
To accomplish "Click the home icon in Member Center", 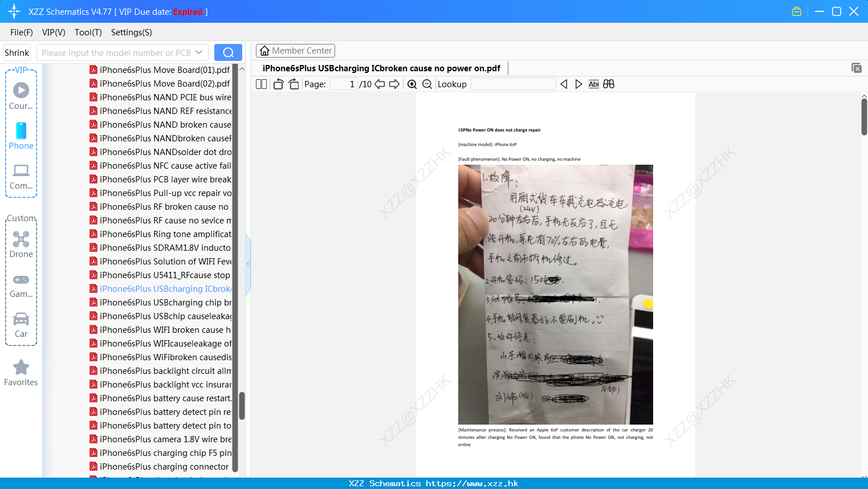I will point(264,51).
